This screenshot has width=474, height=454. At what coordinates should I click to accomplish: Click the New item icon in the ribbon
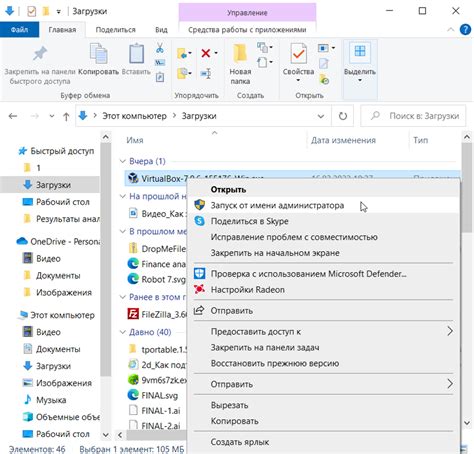(263, 47)
